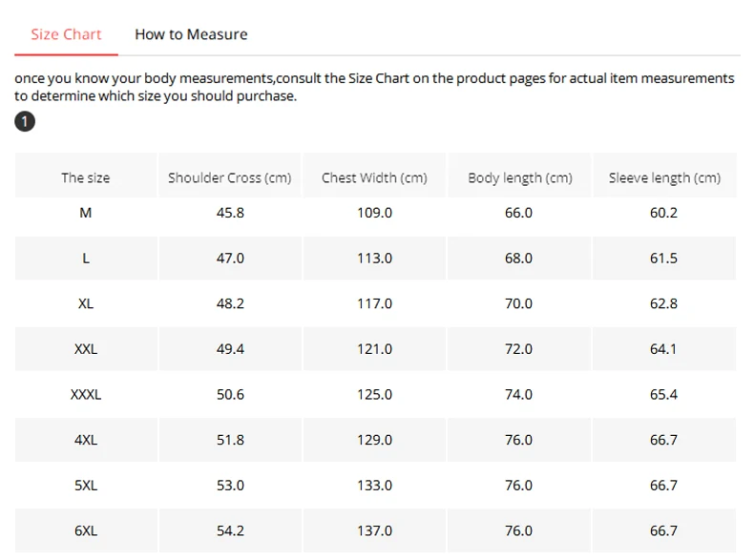
Task: Click the 6XL size row label
Action: [86, 530]
